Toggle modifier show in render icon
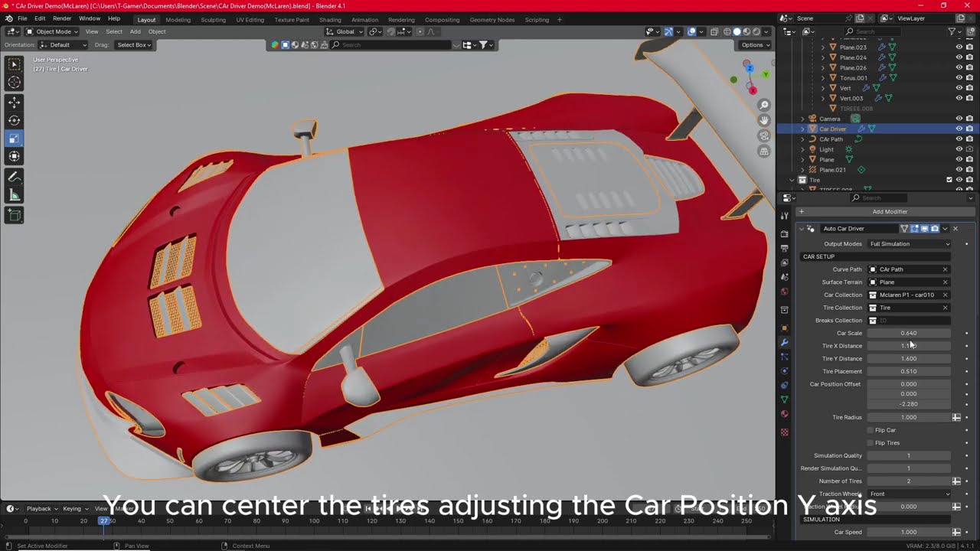 coord(934,229)
